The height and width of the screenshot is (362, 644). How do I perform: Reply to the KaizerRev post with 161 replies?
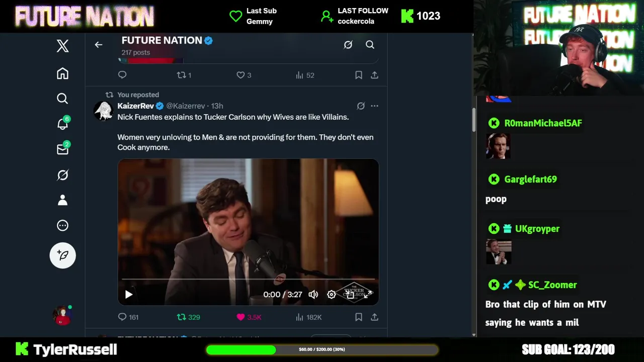pyautogui.click(x=128, y=317)
